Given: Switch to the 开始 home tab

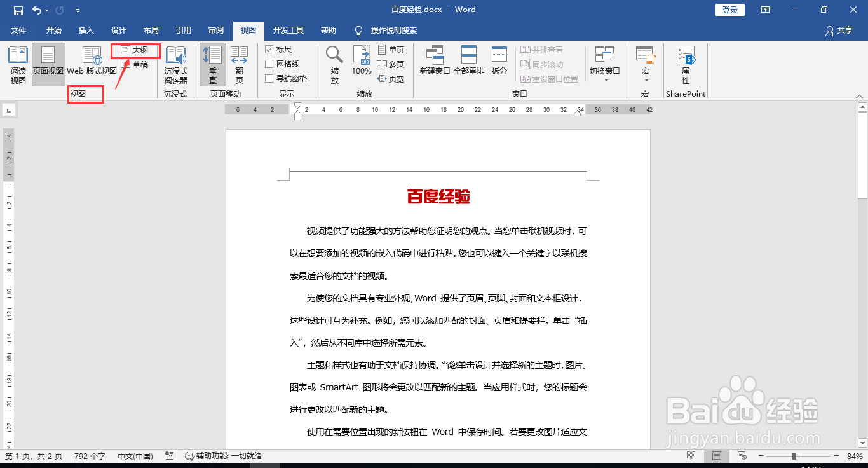Looking at the screenshot, I should [x=53, y=31].
